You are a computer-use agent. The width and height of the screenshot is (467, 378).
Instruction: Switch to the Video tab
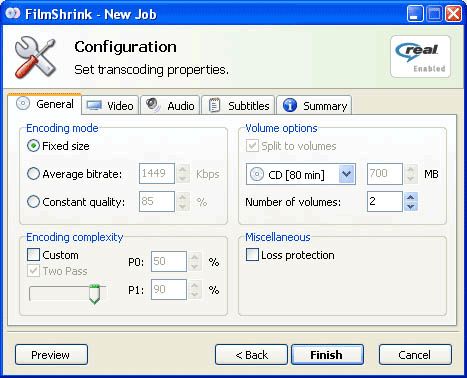[x=110, y=106]
